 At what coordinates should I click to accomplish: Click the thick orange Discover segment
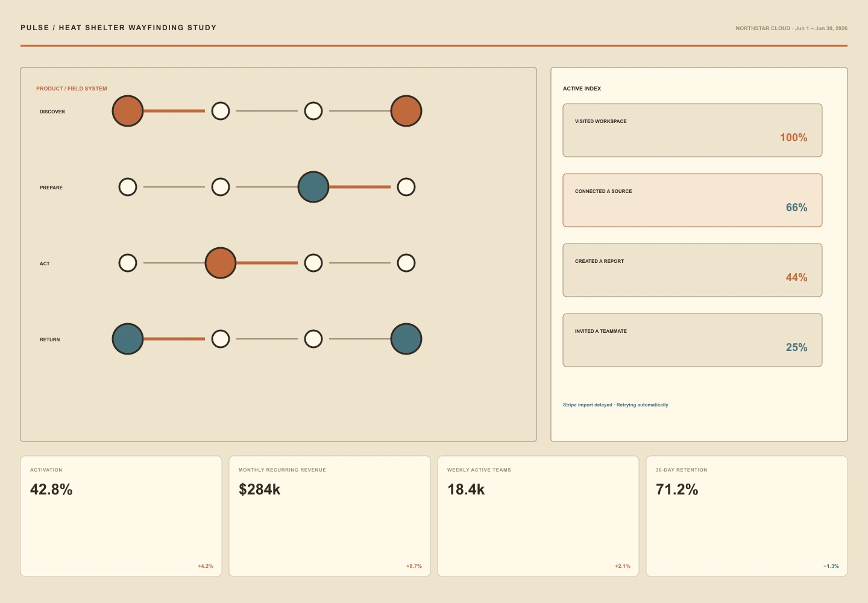point(174,111)
